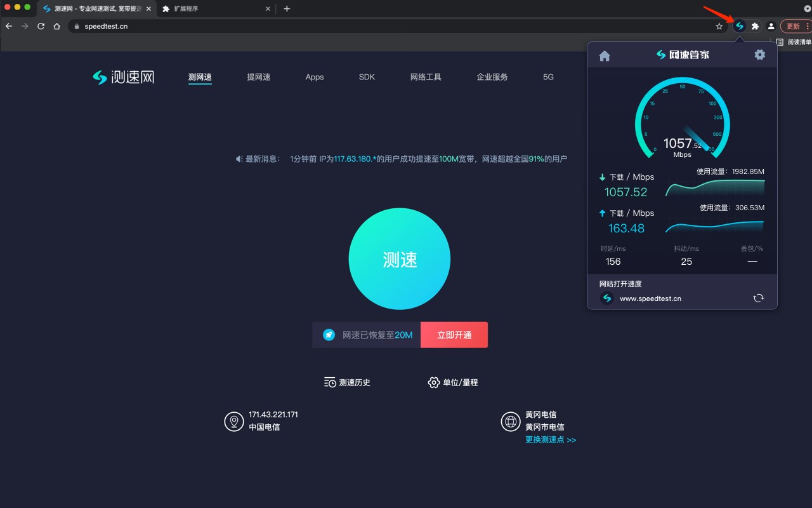The height and width of the screenshot is (508, 812).
Task: Click the speedtest.cn site icon in popup
Action: [607, 298]
